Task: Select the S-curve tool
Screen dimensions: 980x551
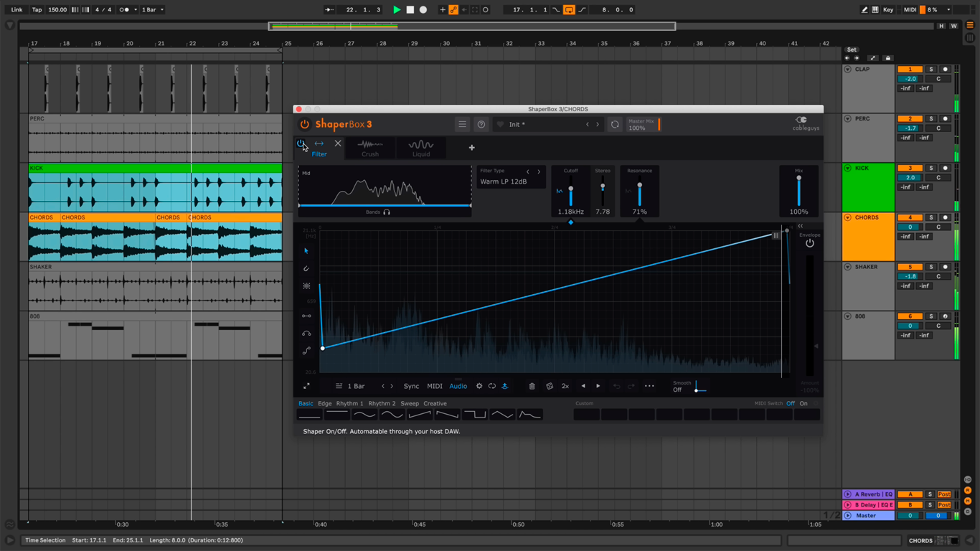Action: pos(306,351)
